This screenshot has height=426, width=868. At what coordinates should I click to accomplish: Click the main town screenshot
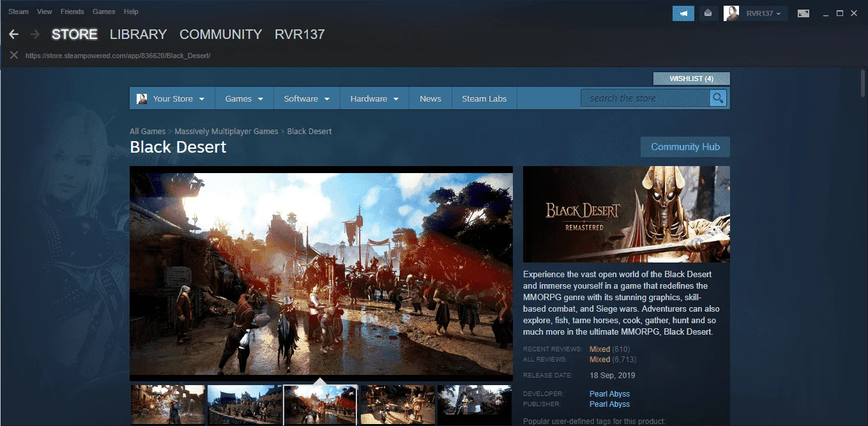pos(321,273)
